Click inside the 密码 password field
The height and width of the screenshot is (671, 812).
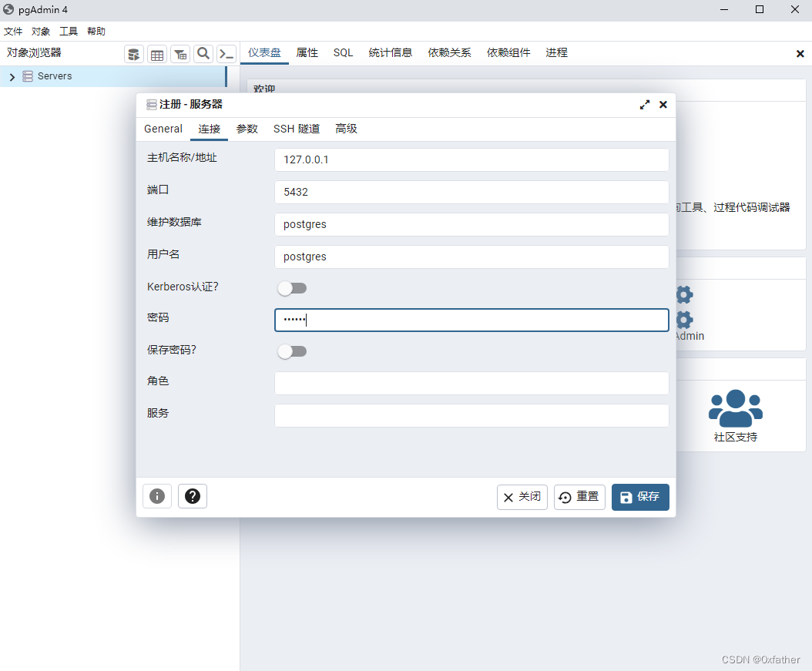471,319
